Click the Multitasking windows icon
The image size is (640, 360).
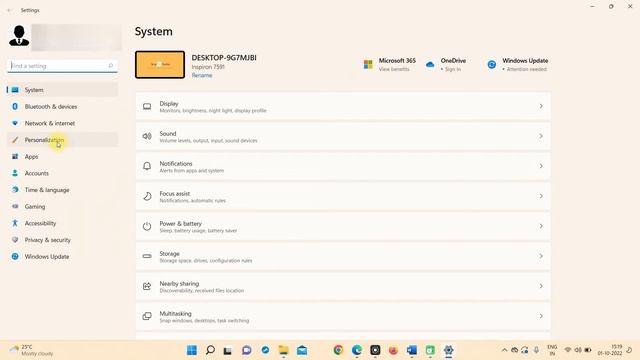(x=147, y=316)
